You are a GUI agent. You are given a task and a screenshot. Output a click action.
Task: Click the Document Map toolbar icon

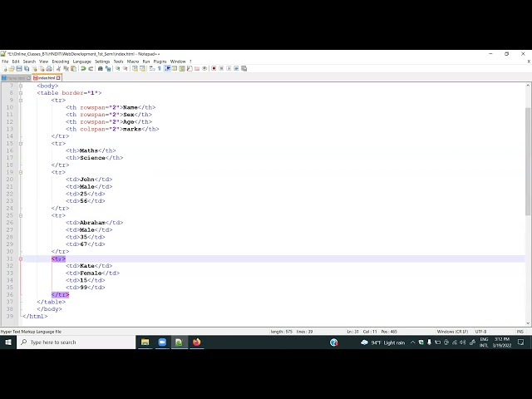[182, 68]
